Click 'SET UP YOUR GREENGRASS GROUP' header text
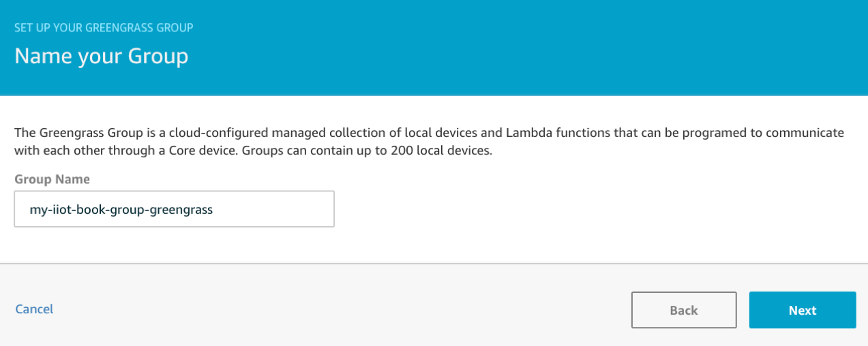 104,28
